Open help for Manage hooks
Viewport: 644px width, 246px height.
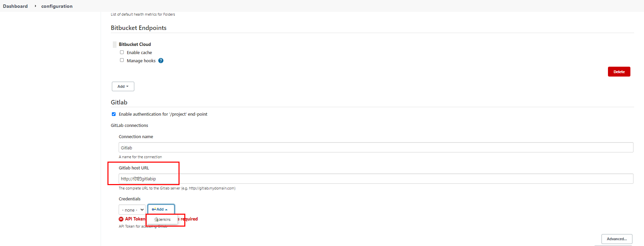point(161,61)
